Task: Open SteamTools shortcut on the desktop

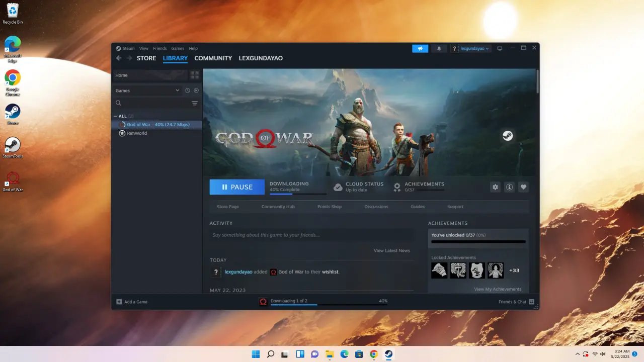Action: pyautogui.click(x=13, y=148)
